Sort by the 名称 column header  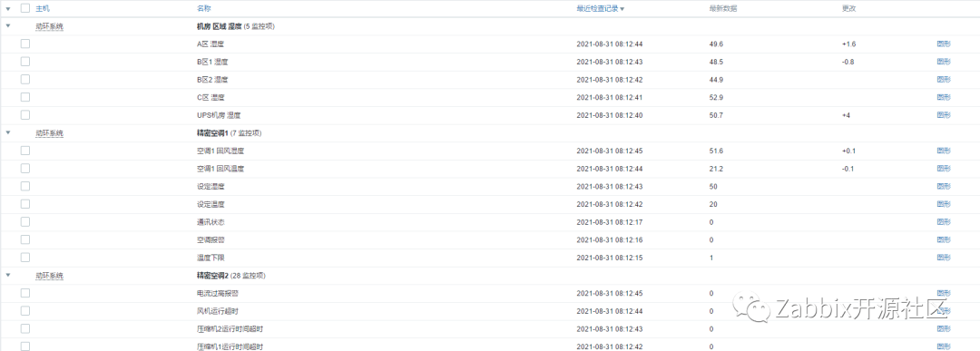click(204, 9)
